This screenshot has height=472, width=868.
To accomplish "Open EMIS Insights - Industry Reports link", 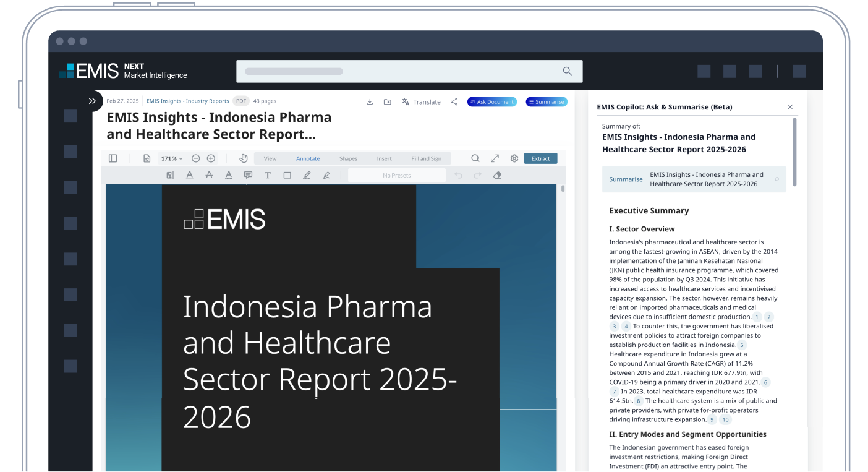I will (x=187, y=101).
